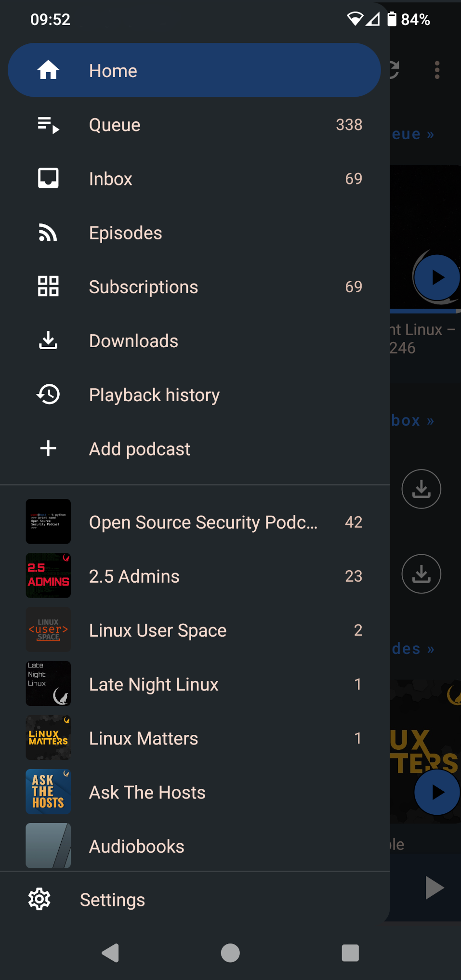Open Ask The Hosts podcast
This screenshot has height=980, width=461.
[147, 793]
